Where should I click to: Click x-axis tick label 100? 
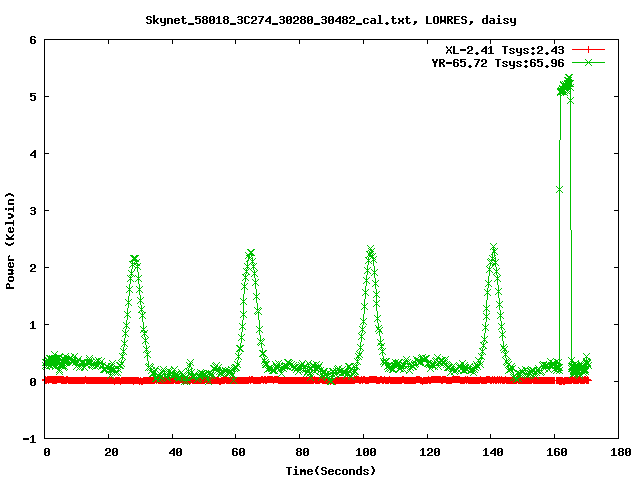click(x=366, y=452)
